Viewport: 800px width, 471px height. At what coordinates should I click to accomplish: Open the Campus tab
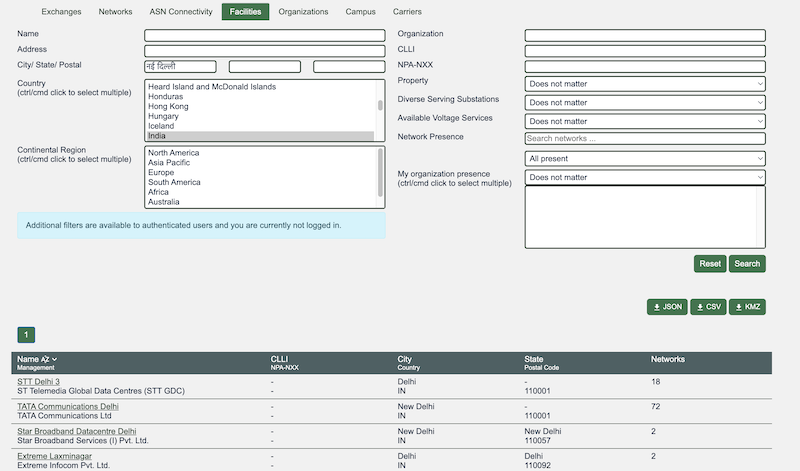click(x=360, y=12)
